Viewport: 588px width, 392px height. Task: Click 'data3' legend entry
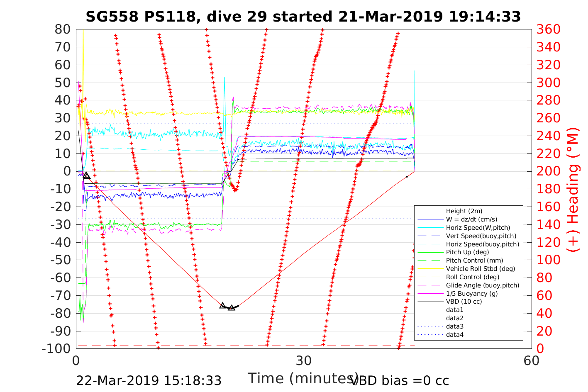click(455, 326)
